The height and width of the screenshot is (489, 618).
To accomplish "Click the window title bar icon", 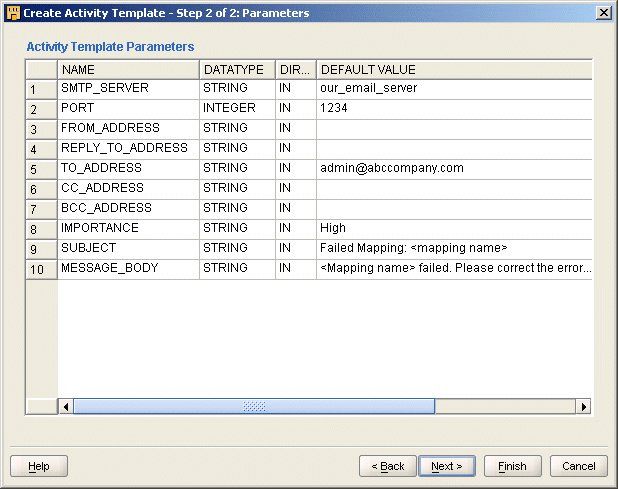I will [13, 13].
